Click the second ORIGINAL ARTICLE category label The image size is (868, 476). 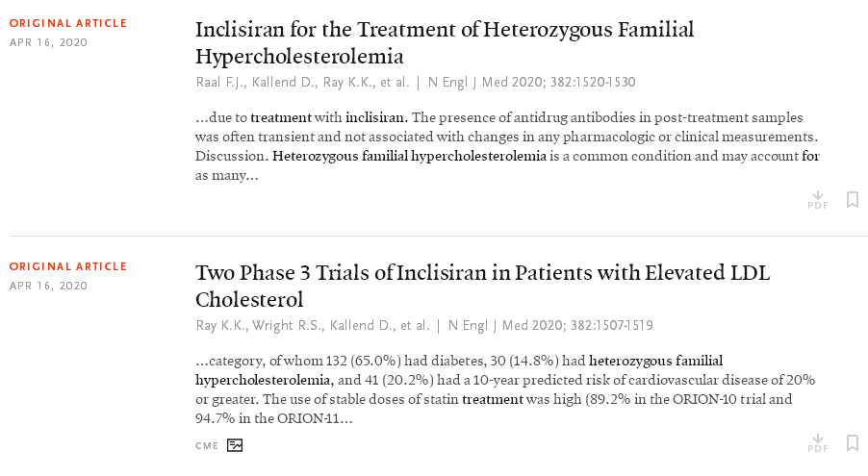coord(68,266)
